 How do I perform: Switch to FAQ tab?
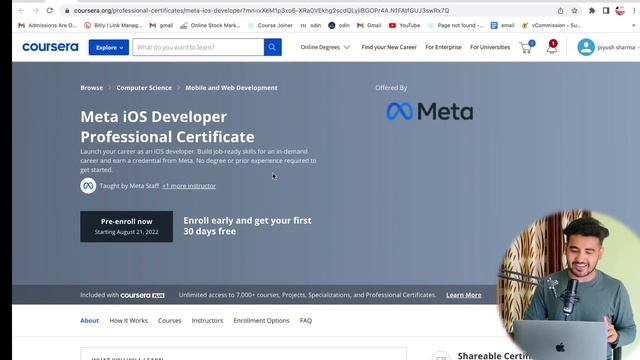[306, 321]
